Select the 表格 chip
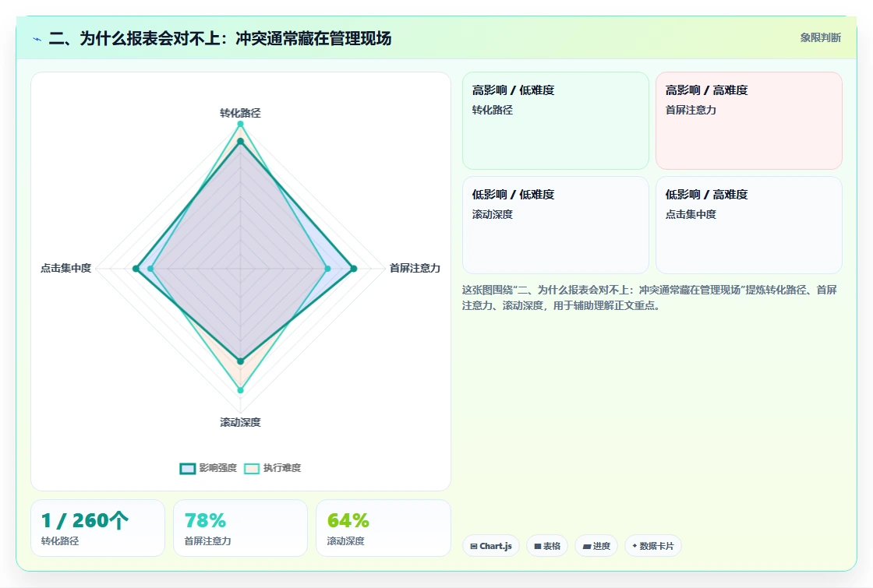873x588 pixels. tap(547, 546)
